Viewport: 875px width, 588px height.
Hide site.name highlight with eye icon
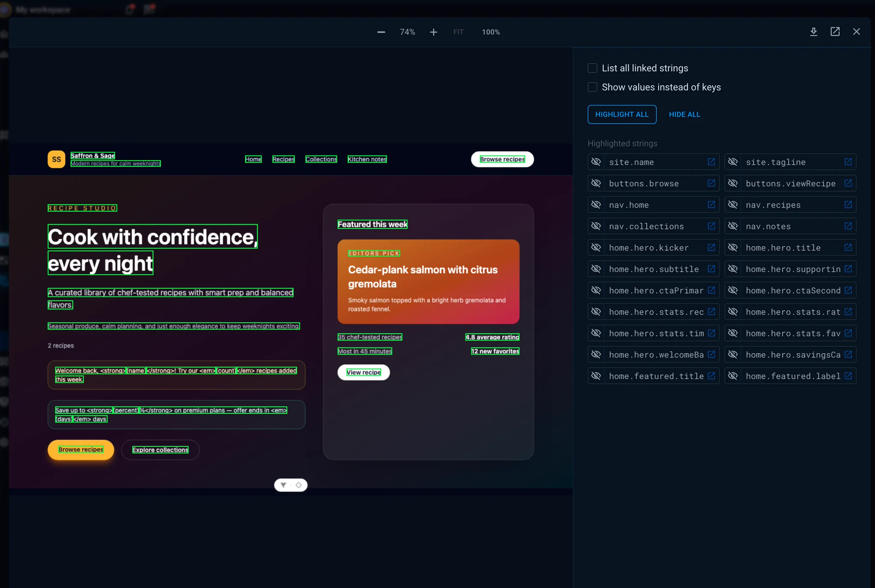596,162
